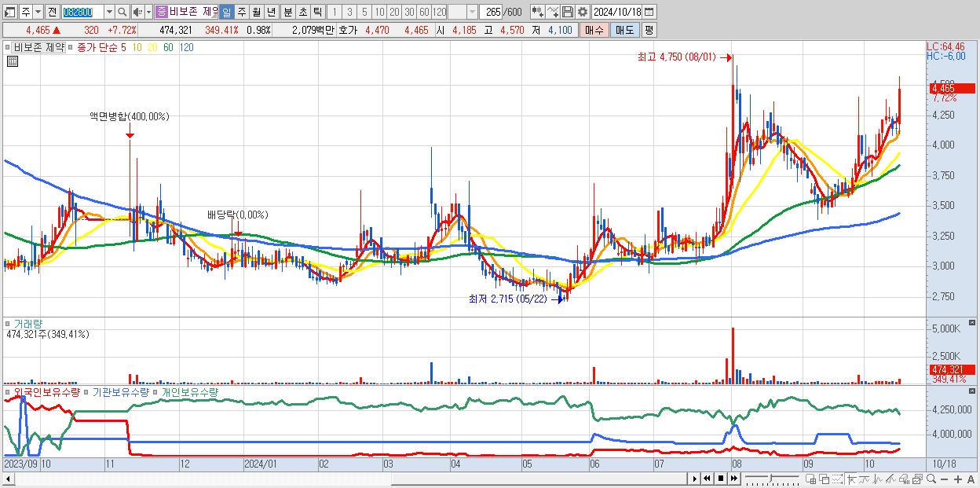980x488 pixels.
Task: Click the split chart layout icon
Action: (811, 479)
